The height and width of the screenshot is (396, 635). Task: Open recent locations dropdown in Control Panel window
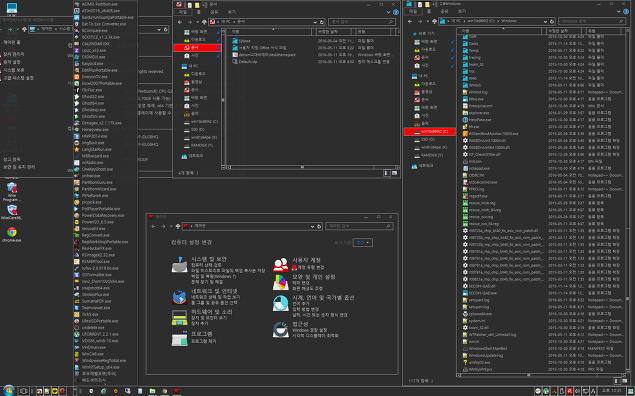point(170,226)
